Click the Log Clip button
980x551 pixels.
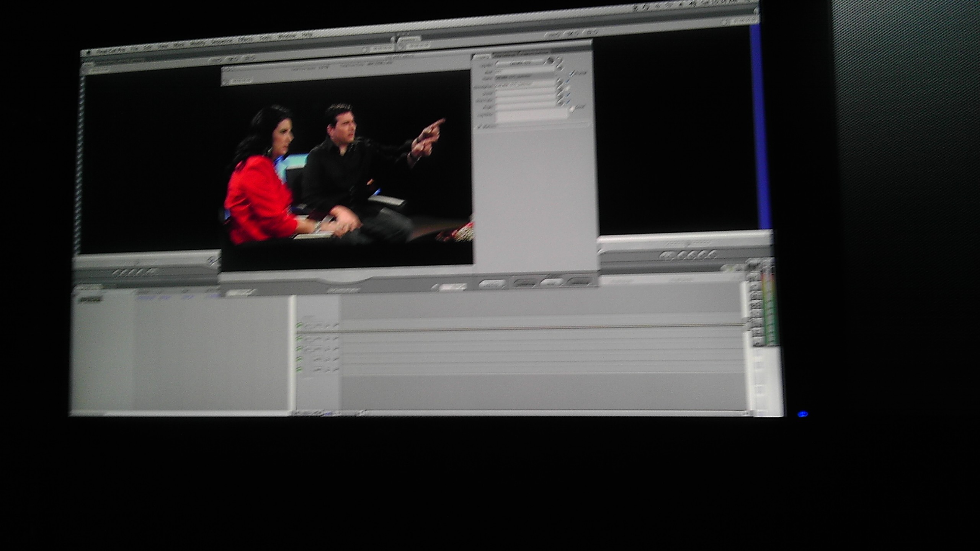(x=492, y=284)
